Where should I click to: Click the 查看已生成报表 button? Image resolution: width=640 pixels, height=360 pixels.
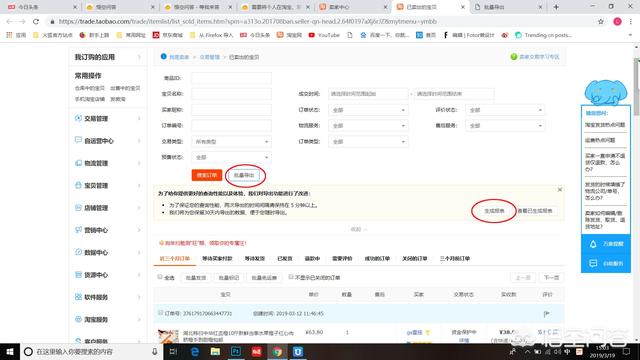(535, 211)
